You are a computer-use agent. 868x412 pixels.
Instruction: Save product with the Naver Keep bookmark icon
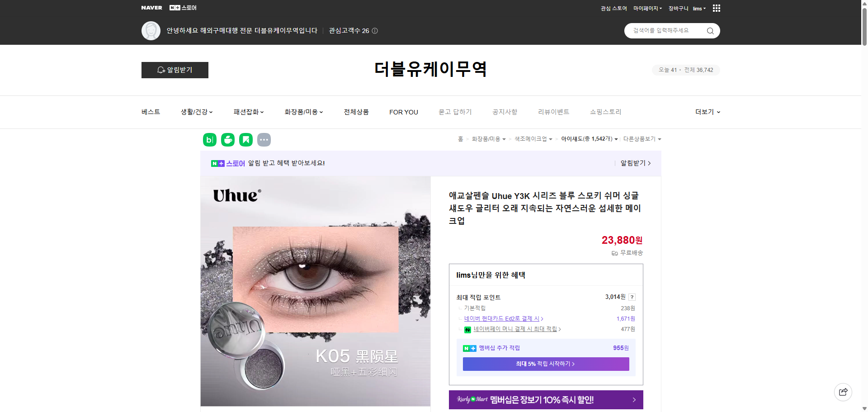245,140
